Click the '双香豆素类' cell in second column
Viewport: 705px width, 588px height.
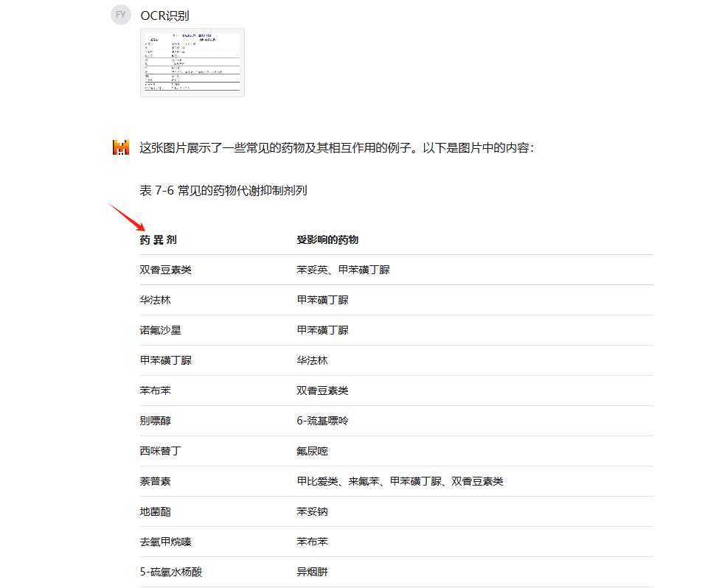click(x=322, y=391)
